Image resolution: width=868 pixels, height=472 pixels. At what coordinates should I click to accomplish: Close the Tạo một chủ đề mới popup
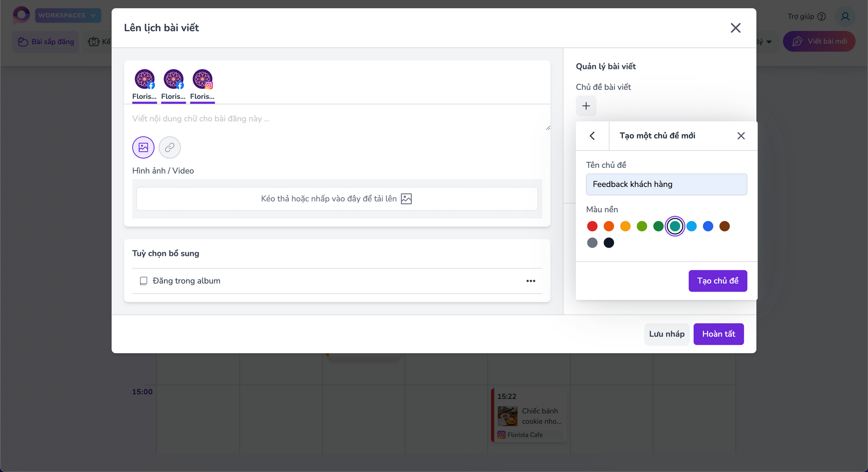(x=741, y=136)
